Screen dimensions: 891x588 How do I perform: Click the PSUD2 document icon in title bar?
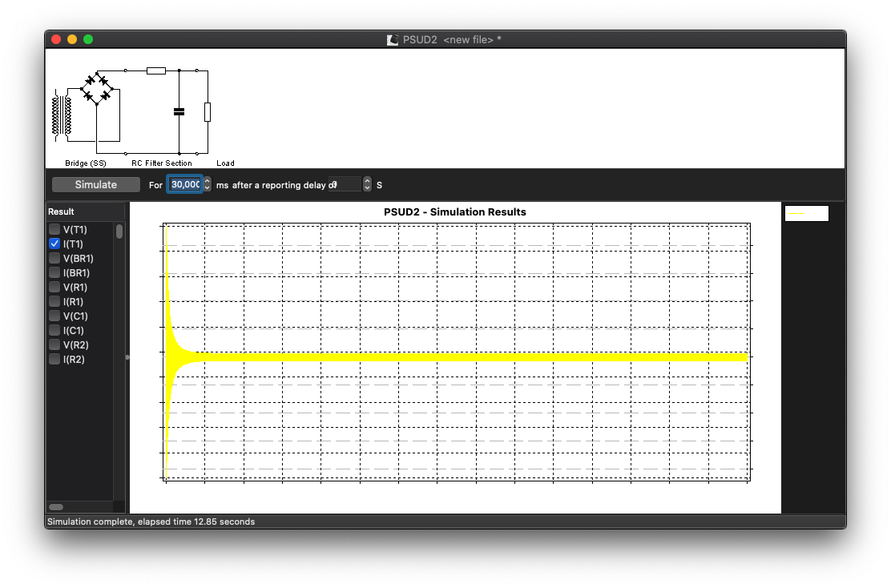pyautogui.click(x=393, y=40)
